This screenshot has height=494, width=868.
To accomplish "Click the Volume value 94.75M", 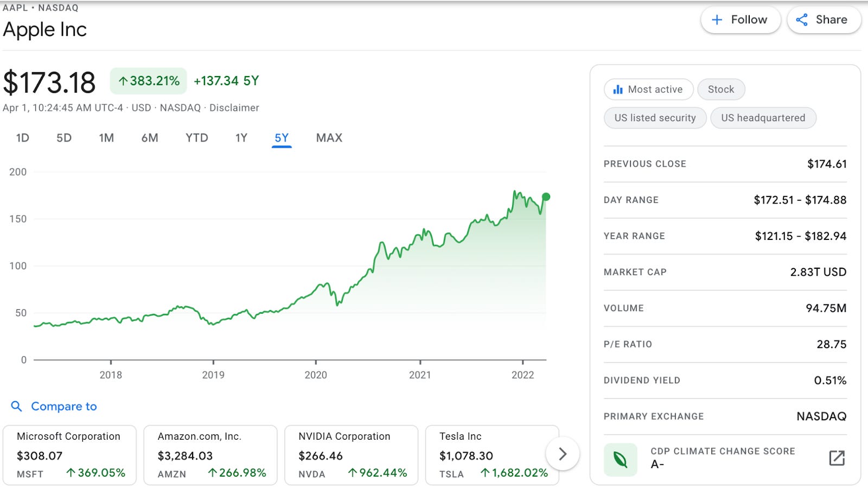I will tap(826, 308).
